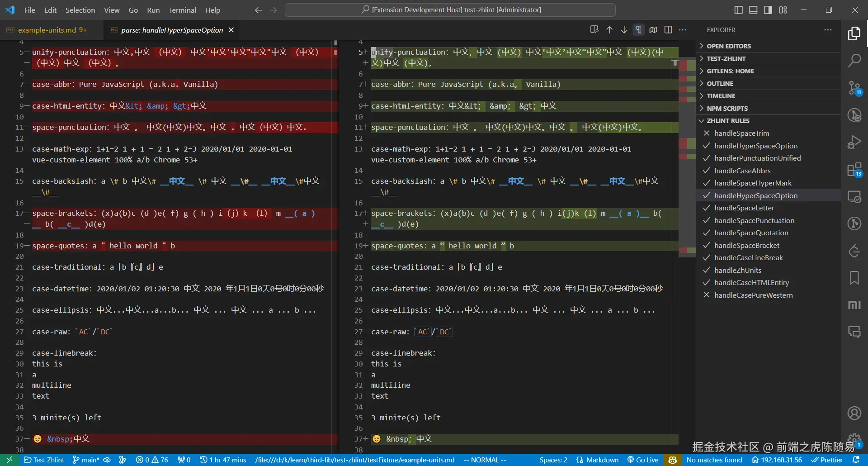This screenshot has height=466, width=868.
Task: Open Run and Debug view
Action: (854, 143)
